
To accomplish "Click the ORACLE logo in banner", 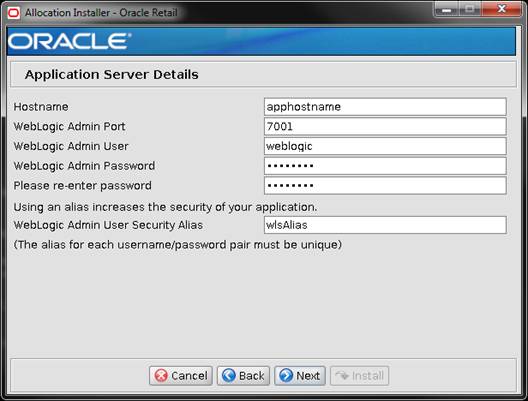I will (69, 42).
